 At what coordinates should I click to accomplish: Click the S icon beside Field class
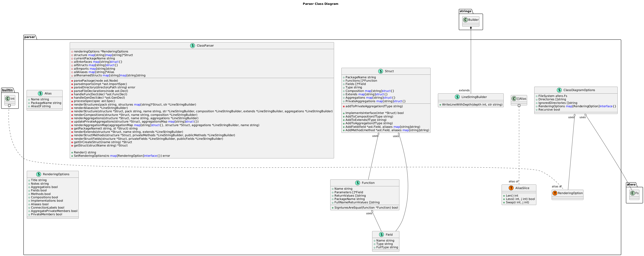point(381,234)
